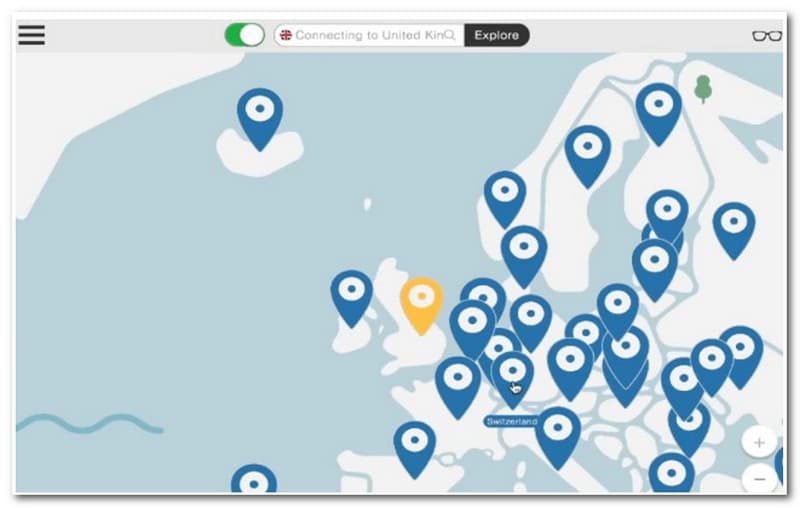Image resolution: width=800 pixels, height=508 pixels.
Task: Click the Switzerland pin under the cursor
Action: [x=513, y=379]
